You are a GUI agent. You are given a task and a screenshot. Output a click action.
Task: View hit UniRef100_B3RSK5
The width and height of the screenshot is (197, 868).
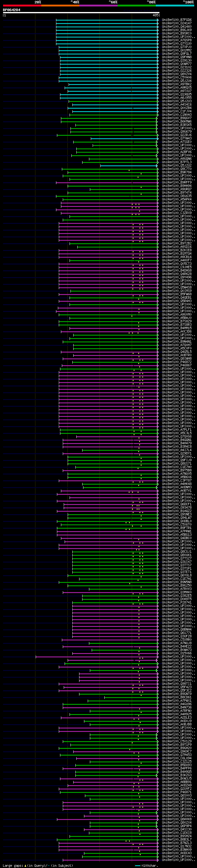176,125
